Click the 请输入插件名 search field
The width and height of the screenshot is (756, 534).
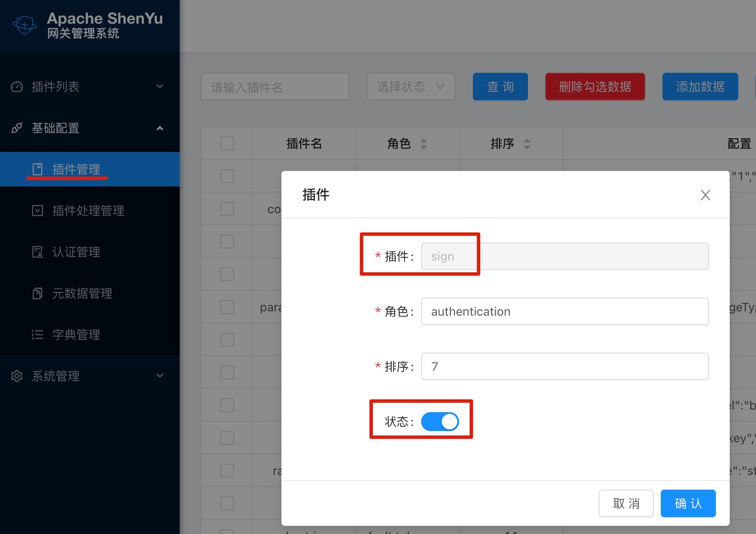(275, 87)
